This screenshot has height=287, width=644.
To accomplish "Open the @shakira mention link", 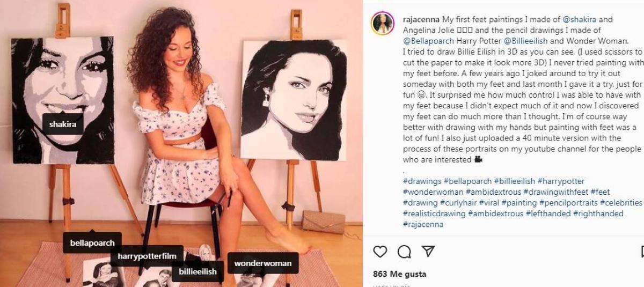I will 580,19.
